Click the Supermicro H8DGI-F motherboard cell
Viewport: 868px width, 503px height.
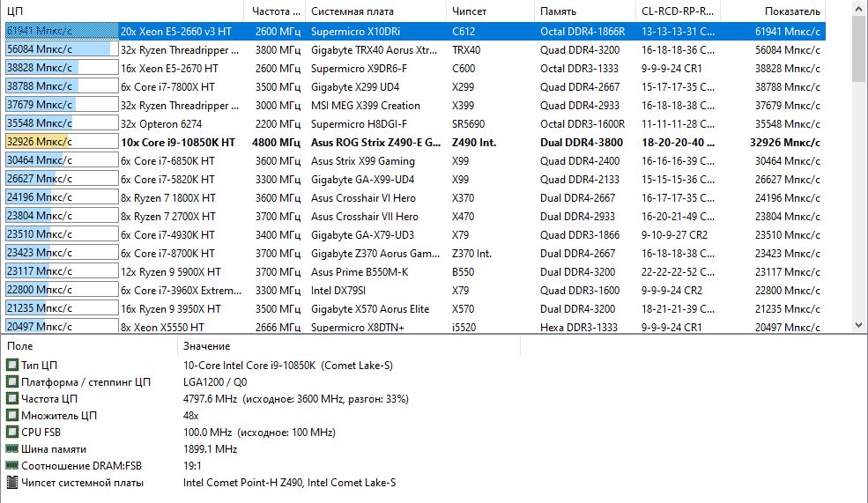[358, 124]
